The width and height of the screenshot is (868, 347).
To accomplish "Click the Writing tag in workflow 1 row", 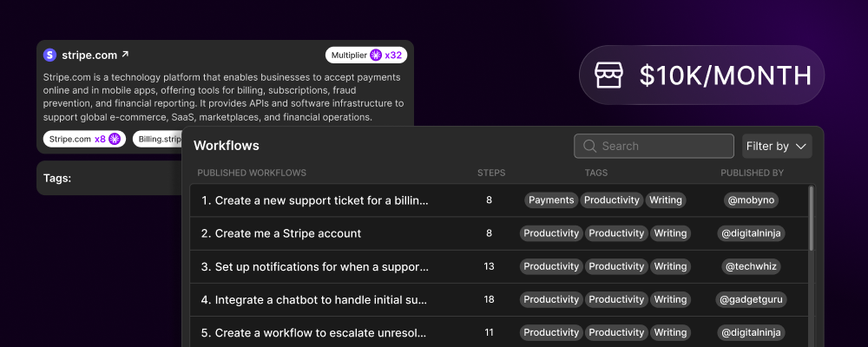I will click(x=666, y=200).
